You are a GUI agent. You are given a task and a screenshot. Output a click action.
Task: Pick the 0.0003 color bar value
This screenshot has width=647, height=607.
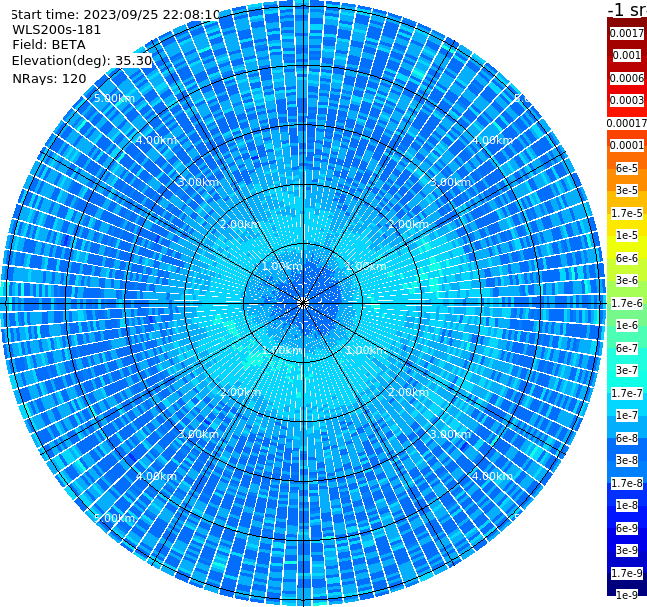[x=627, y=100]
